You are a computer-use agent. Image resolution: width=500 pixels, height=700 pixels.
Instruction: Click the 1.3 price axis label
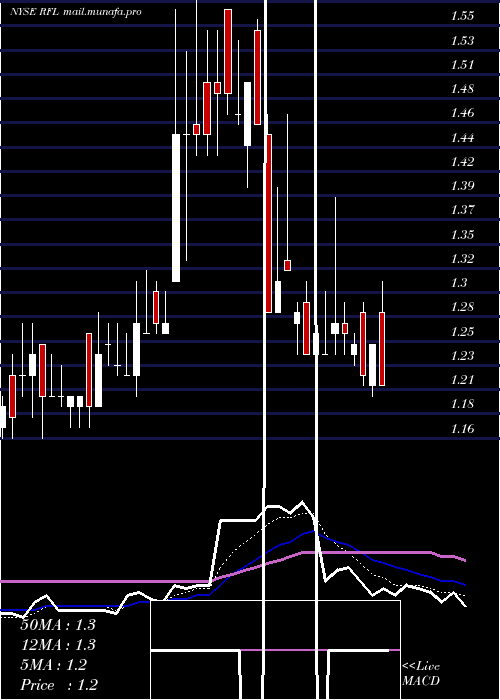pos(459,283)
